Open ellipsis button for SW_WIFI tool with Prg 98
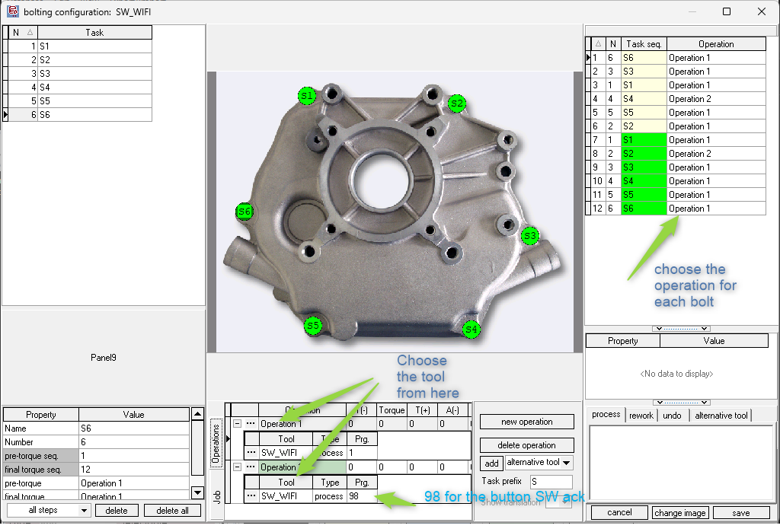 click(251, 495)
